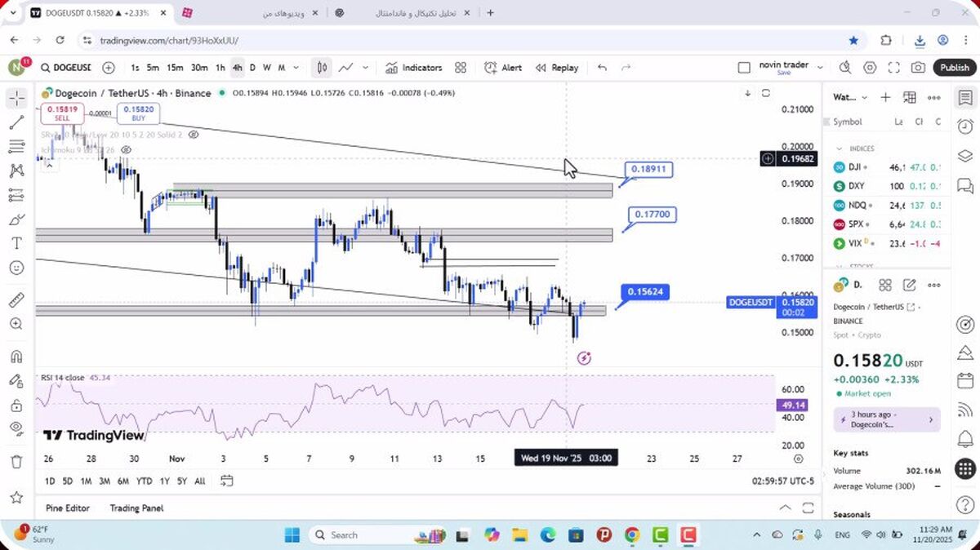Open the Alerts alarm-clock sidebar icon
This screenshot has width=980, height=550.
(x=965, y=126)
